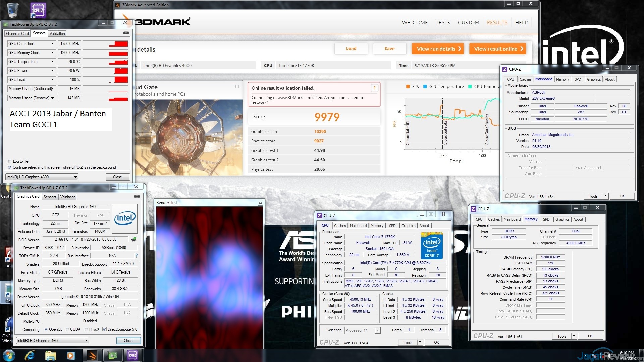This screenshot has width=644, height=362.
Task: Click View result online button
Action: [498, 49]
